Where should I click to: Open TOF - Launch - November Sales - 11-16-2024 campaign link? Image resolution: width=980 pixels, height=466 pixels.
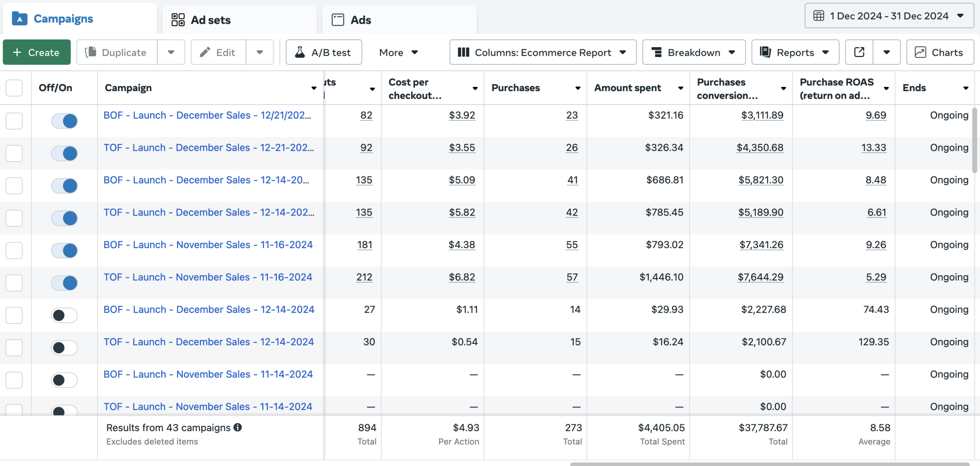coord(208,277)
